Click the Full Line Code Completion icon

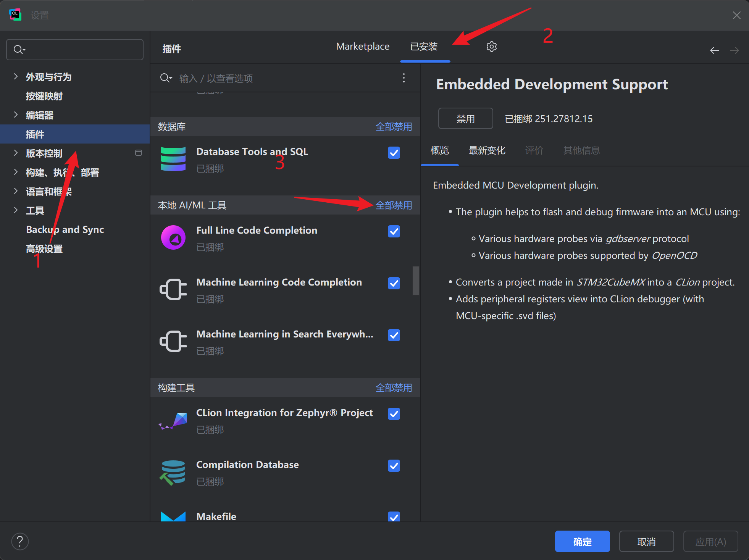pyautogui.click(x=173, y=237)
